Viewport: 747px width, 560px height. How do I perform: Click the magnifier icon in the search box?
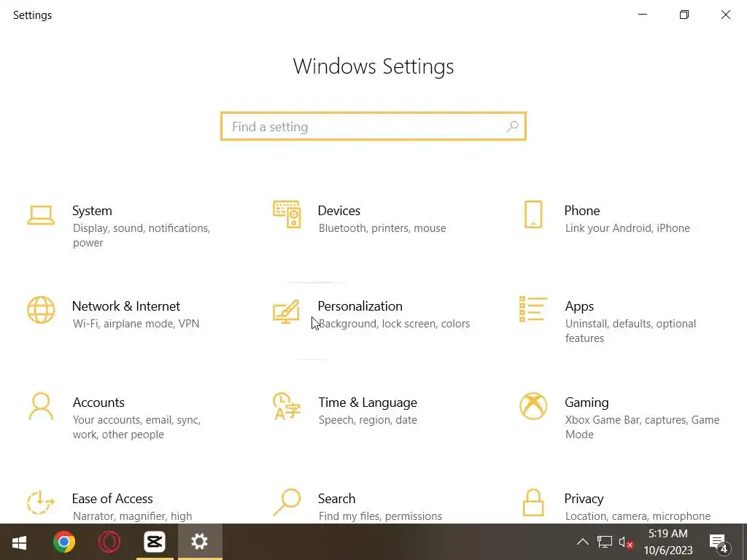pos(513,126)
